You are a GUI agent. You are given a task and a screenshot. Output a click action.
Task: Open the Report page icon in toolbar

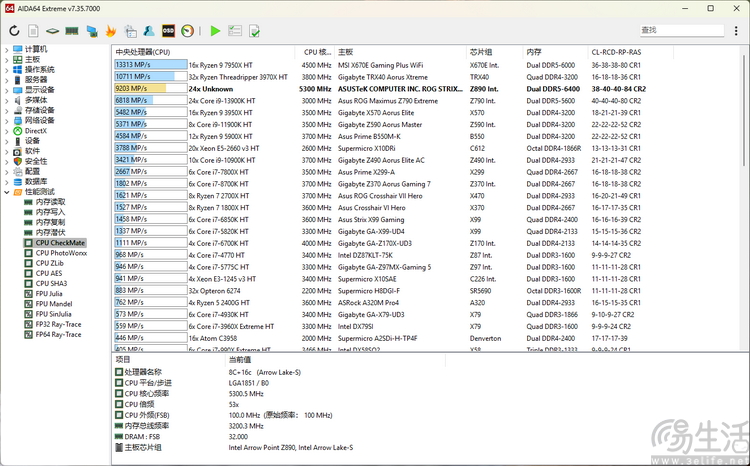click(x=33, y=31)
